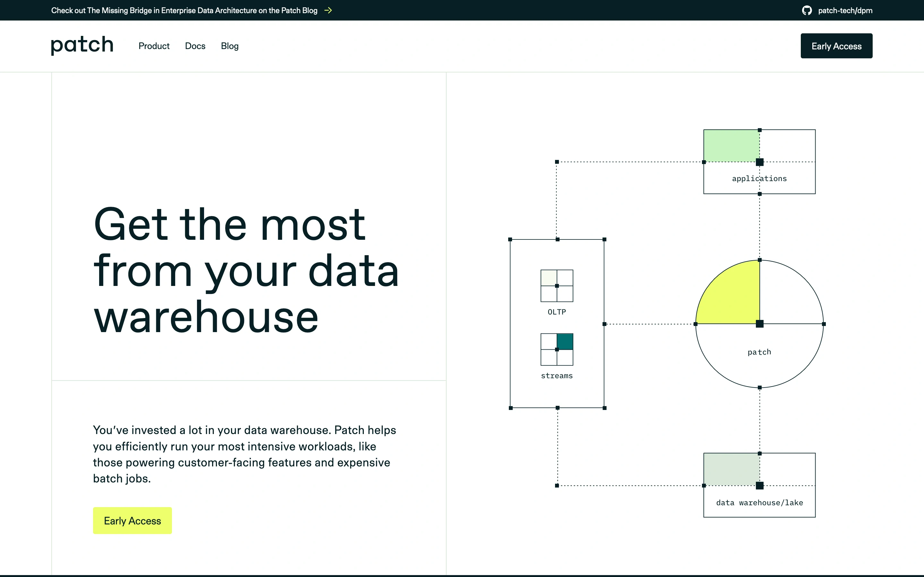Screen dimensions: 924x577
Task: Go to the Docs page
Action: pyautogui.click(x=195, y=46)
